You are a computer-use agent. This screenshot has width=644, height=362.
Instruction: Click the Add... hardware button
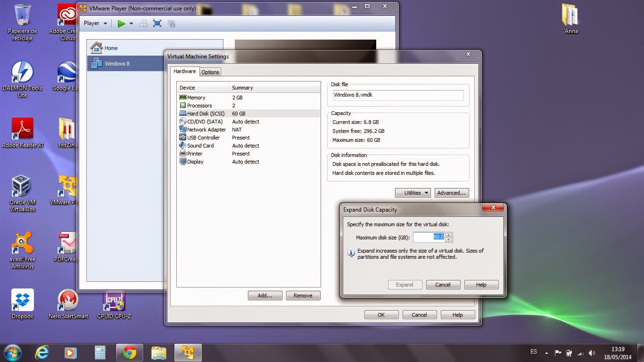click(265, 296)
